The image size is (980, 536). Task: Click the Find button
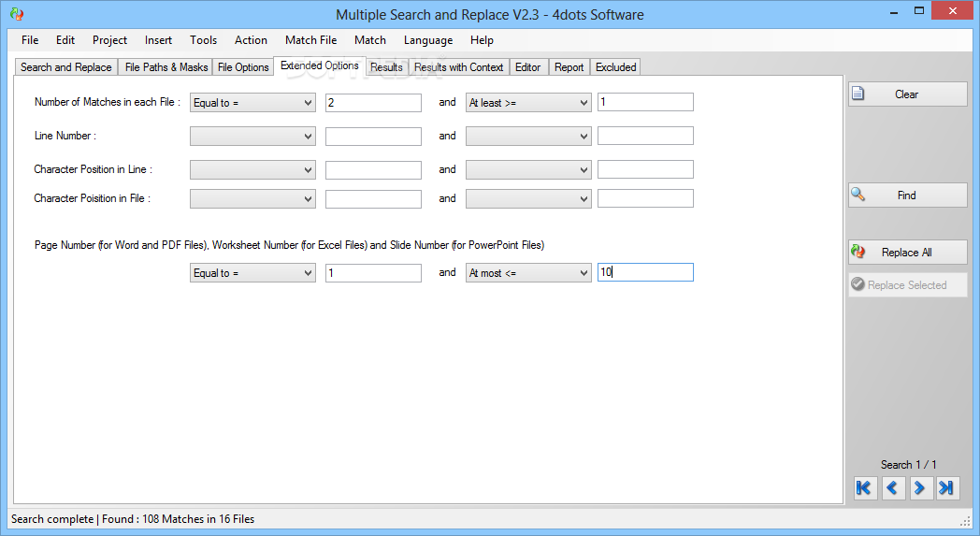[907, 196]
